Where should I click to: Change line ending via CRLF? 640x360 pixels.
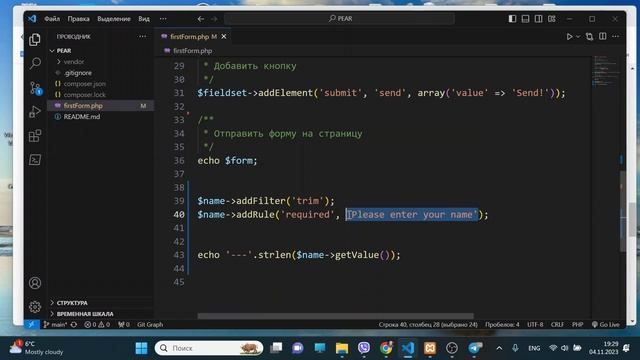click(x=557, y=324)
